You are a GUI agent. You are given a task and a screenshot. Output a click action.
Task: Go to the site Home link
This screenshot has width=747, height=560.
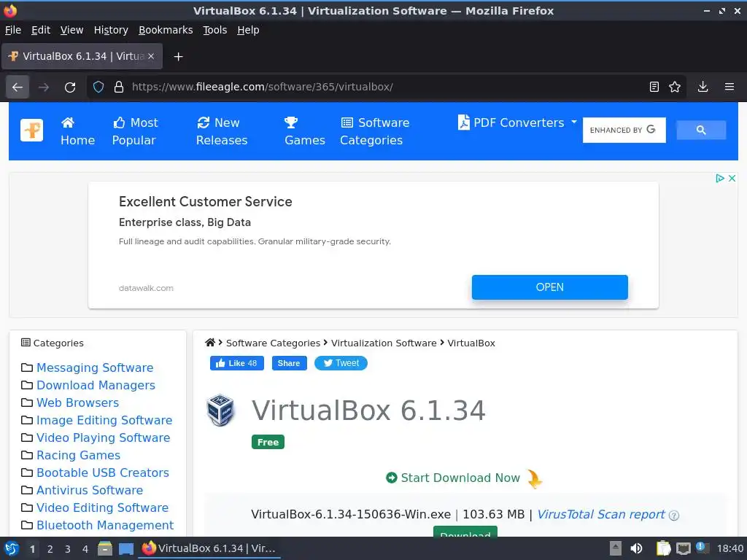click(x=77, y=131)
